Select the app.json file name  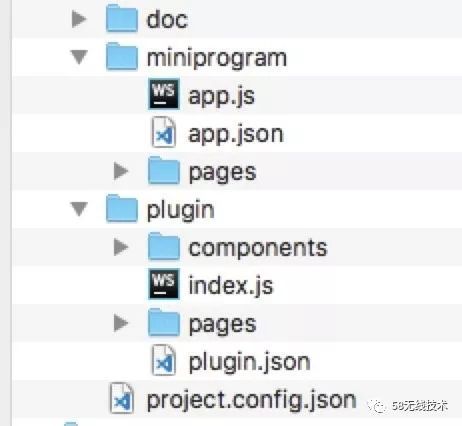click(x=236, y=134)
